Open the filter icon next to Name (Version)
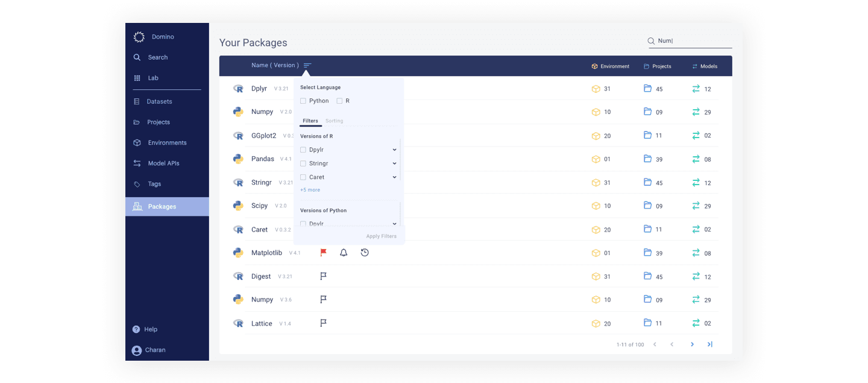The height and width of the screenshot is (383, 868). point(307,66)
